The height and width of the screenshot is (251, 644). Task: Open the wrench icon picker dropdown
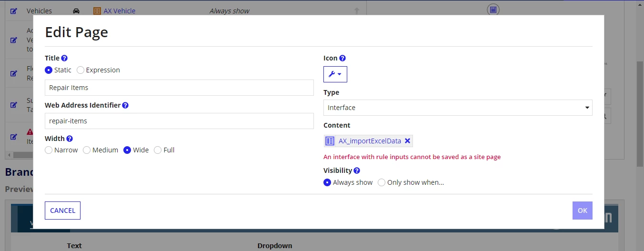click(335, 74)
